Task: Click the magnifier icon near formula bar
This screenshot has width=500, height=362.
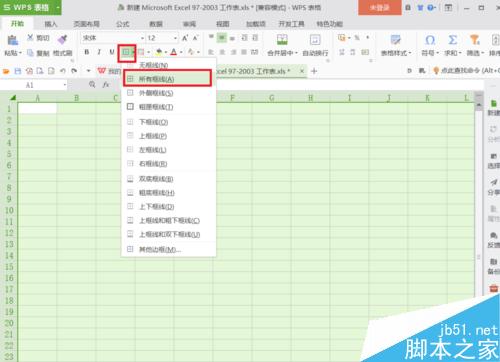Action: pyautogui.click(x=92, y=85)
